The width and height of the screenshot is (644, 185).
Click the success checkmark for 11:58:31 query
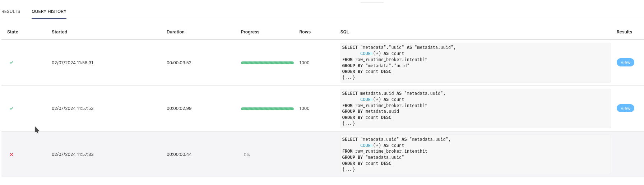click(x=11, y=63)
